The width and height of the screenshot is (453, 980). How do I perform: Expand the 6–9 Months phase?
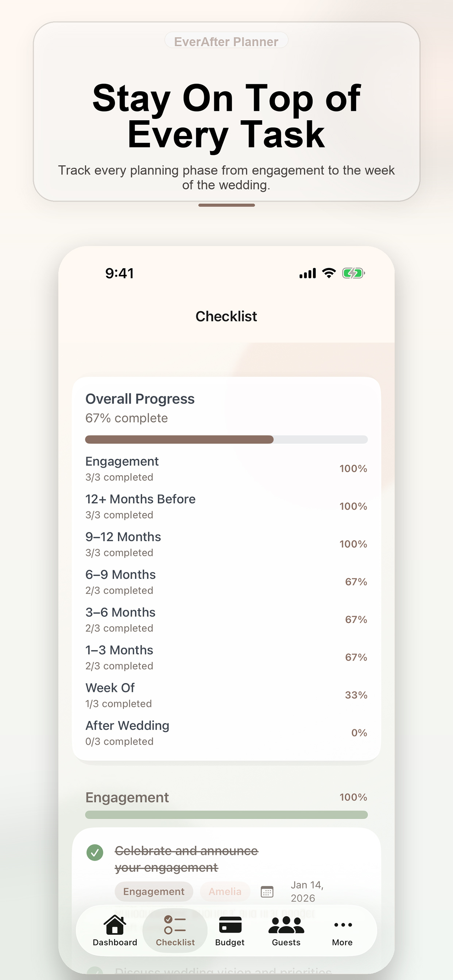(x=226, y=581)
